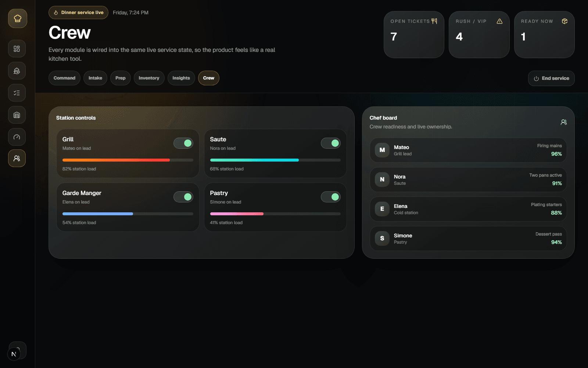
Task: Click the chef hat logo icon
Action: pos(17,18)
